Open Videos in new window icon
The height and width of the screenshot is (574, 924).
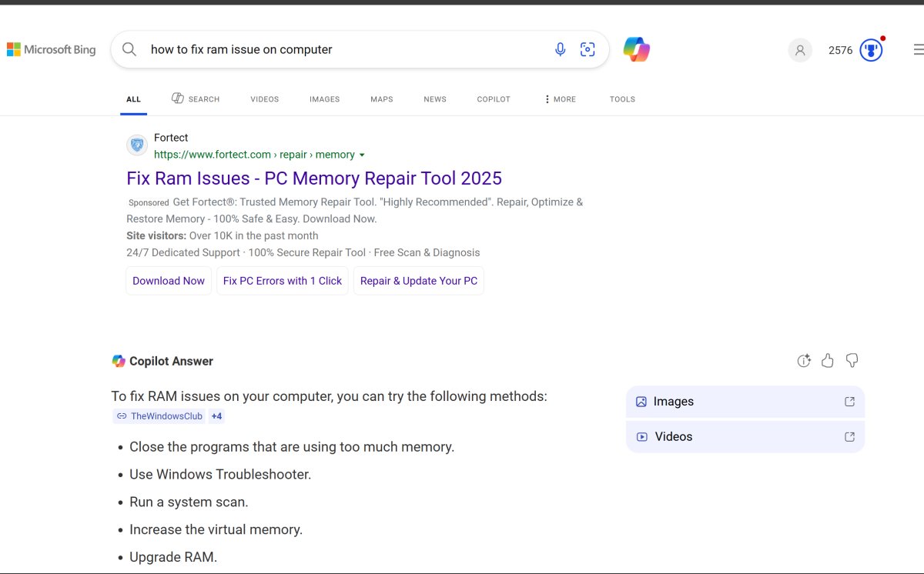[849, 436]
